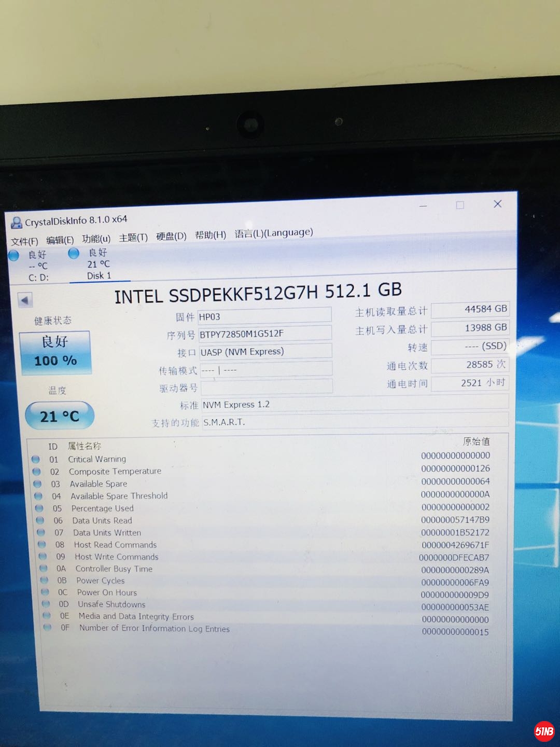Screen dimensions: 560x747
Task: Click the raw value 00000001B52172
Action: click(455, 532)
